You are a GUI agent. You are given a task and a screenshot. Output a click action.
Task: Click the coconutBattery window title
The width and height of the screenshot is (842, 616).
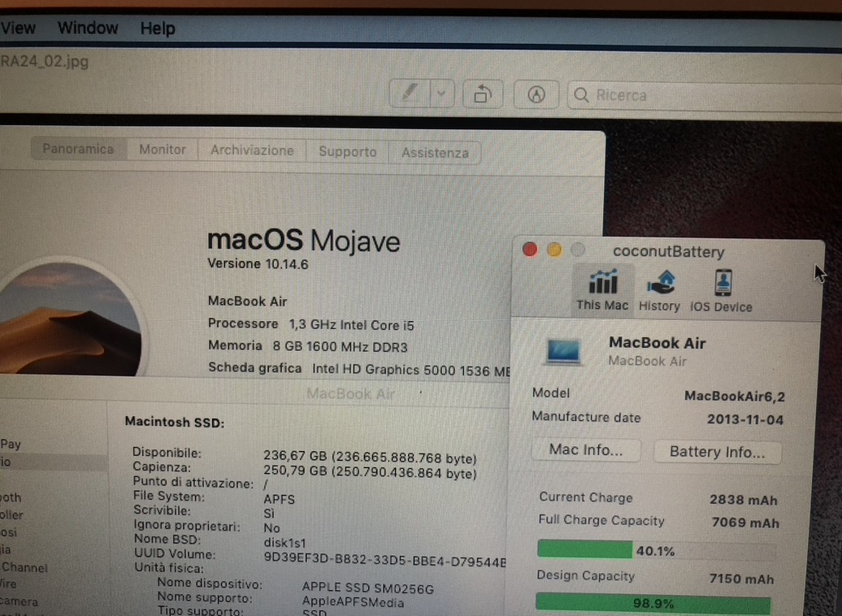click(x=669, y=251)
